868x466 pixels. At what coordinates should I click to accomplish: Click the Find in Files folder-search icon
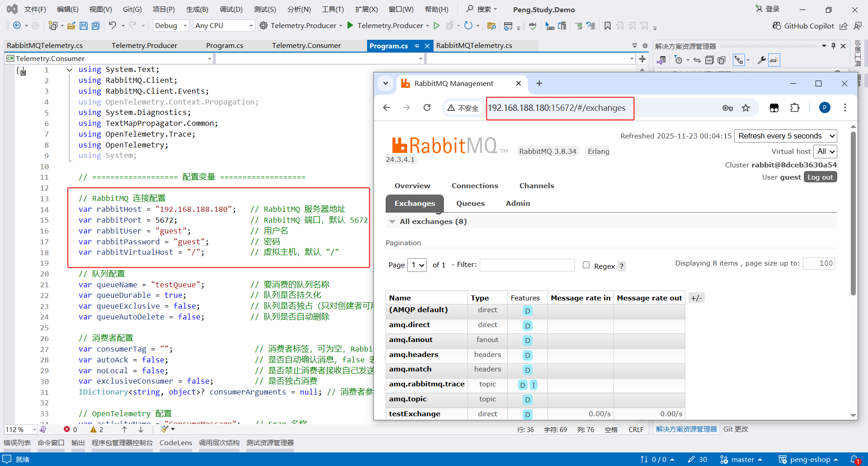(491, 26)
